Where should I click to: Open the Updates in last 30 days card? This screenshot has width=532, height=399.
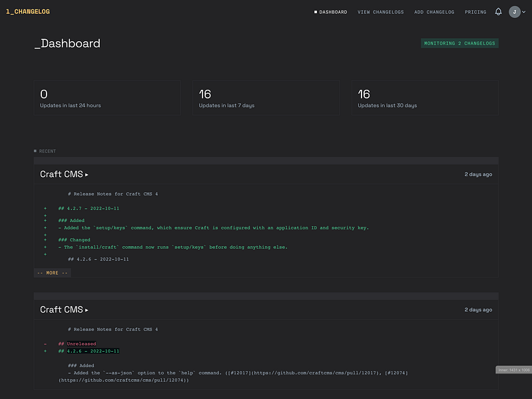tap(425, 98)
